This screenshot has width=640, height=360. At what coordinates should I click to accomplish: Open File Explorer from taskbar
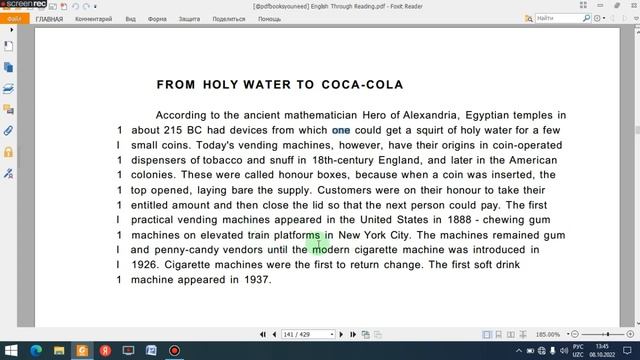(59, 351)
